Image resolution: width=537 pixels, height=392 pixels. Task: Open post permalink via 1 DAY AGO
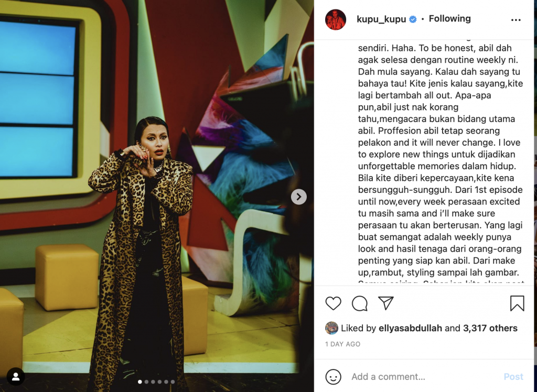tap(342, 344)
